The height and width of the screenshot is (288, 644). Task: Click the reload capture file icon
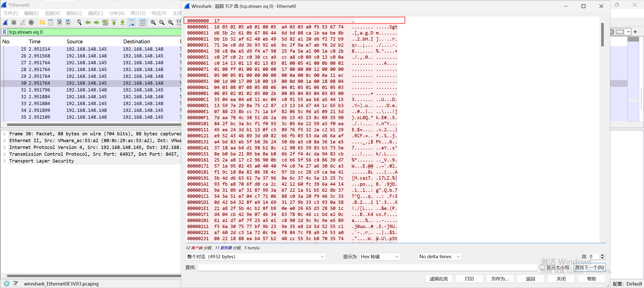68,22
